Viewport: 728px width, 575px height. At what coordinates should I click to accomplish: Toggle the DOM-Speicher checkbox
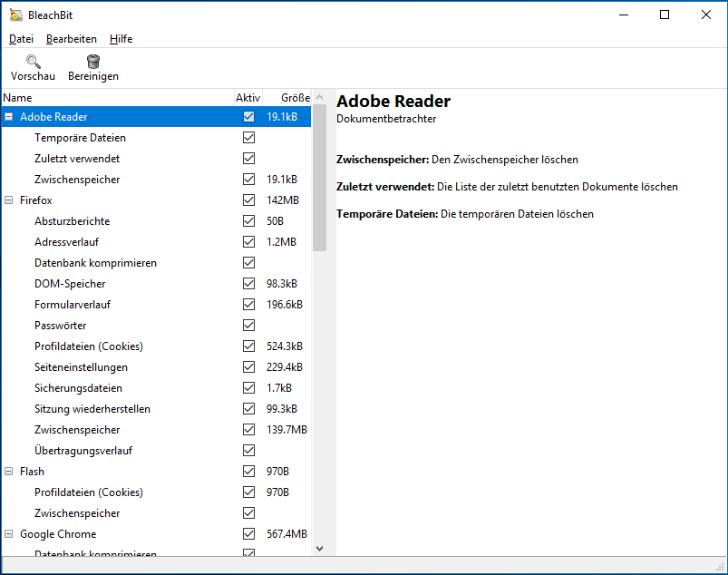[248, 284]
